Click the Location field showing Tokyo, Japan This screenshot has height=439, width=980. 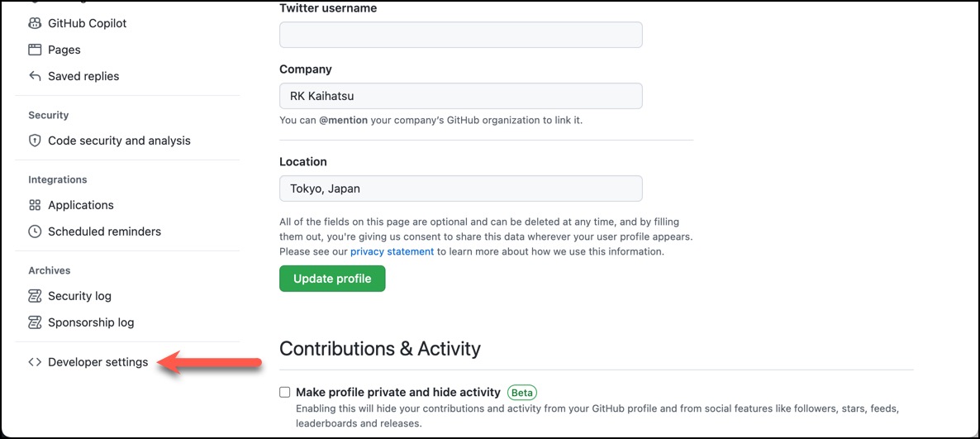pos(460,188)
